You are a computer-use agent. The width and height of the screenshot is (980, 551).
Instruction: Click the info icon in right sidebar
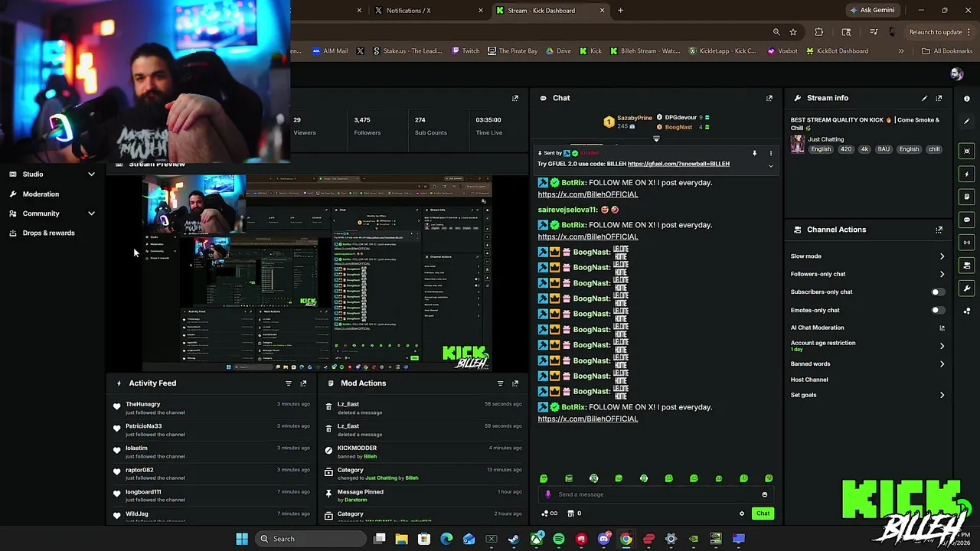(967, 98)
